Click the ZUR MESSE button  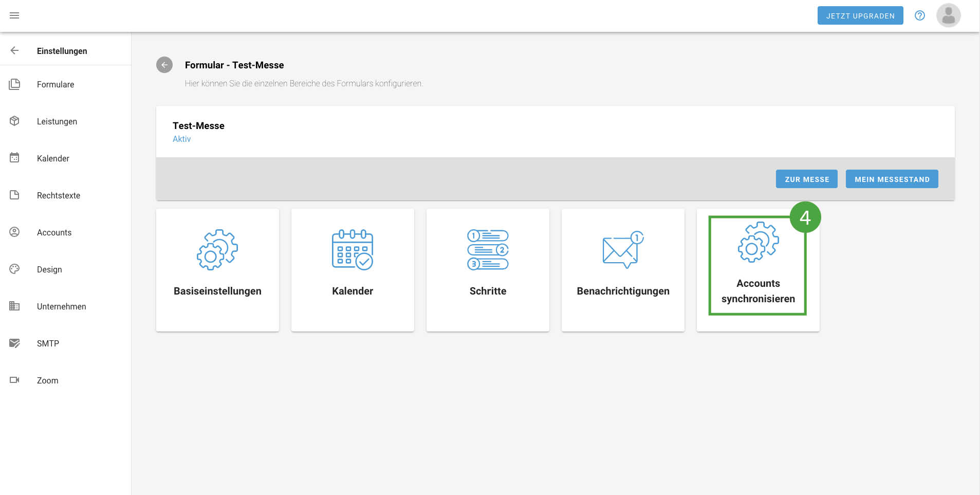pyautogui.click(x=806, y=179)
